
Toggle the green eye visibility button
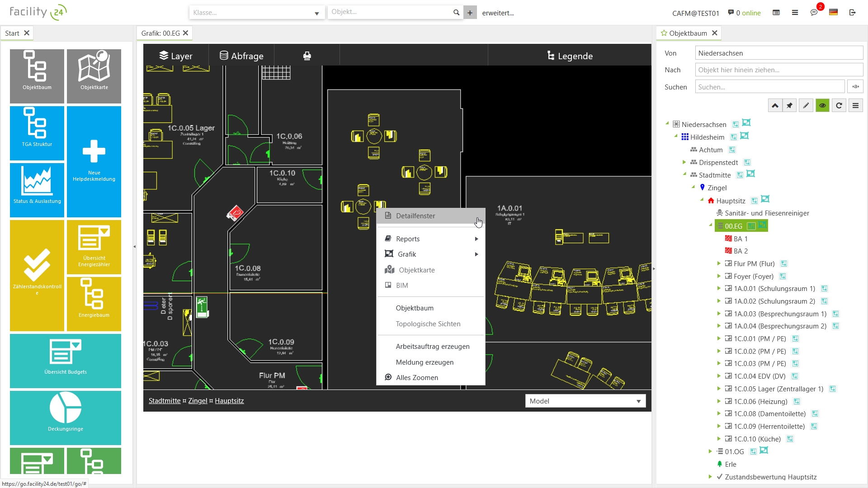[x=822, y=106]
